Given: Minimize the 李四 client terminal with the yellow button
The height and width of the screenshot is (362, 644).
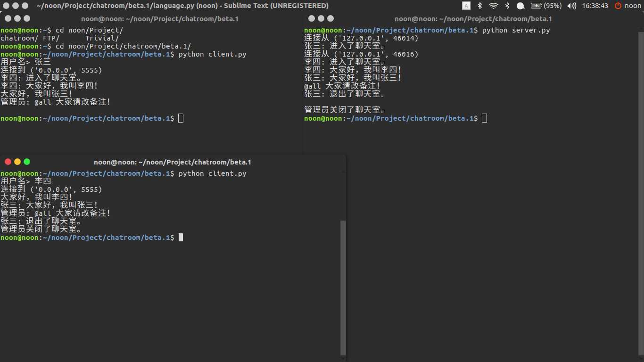Looking at the screenshot, I should coord(17,162).
